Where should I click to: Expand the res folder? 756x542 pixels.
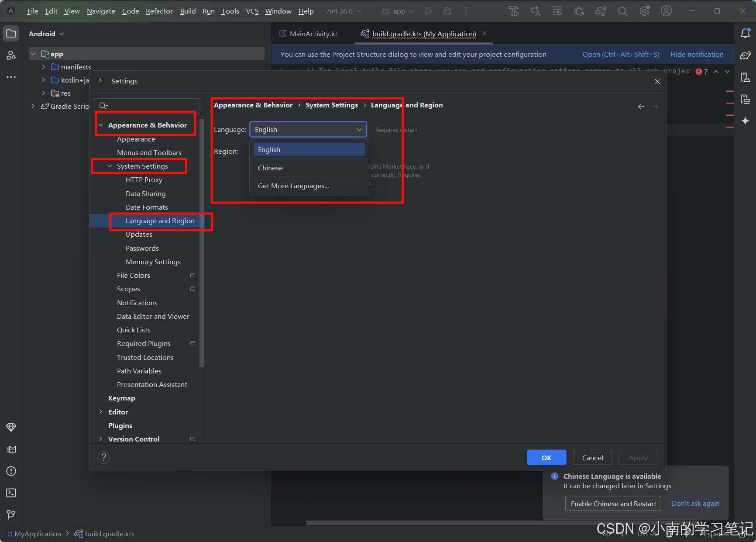tap(43, 93)
